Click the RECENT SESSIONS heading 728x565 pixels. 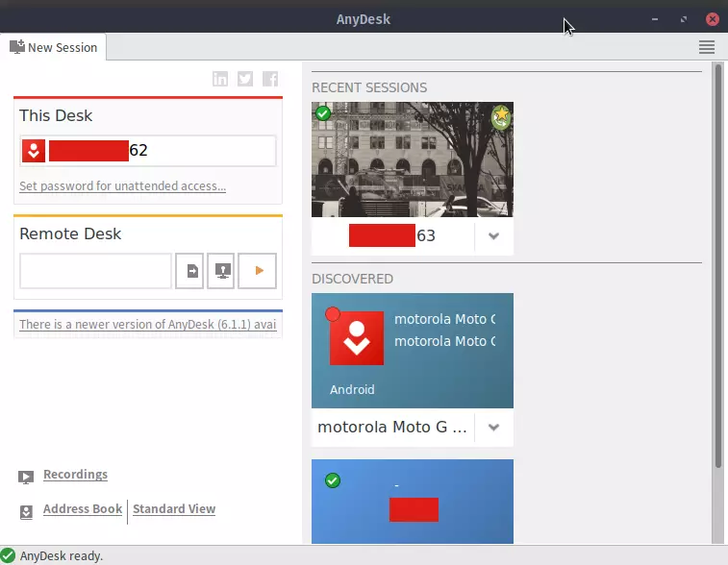369,87
